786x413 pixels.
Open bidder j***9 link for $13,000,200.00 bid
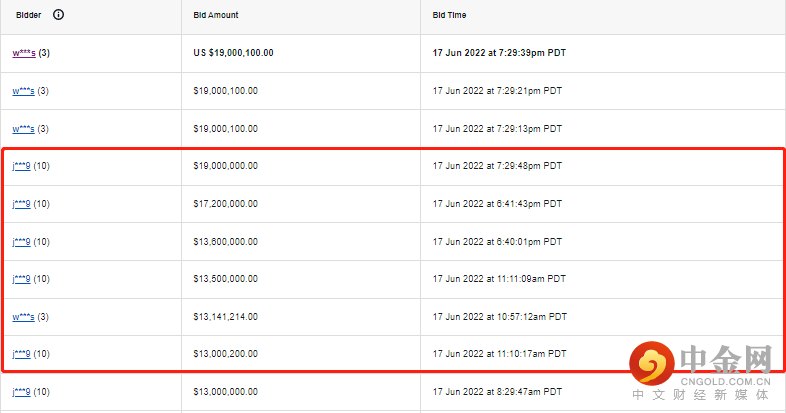(21, 354)
